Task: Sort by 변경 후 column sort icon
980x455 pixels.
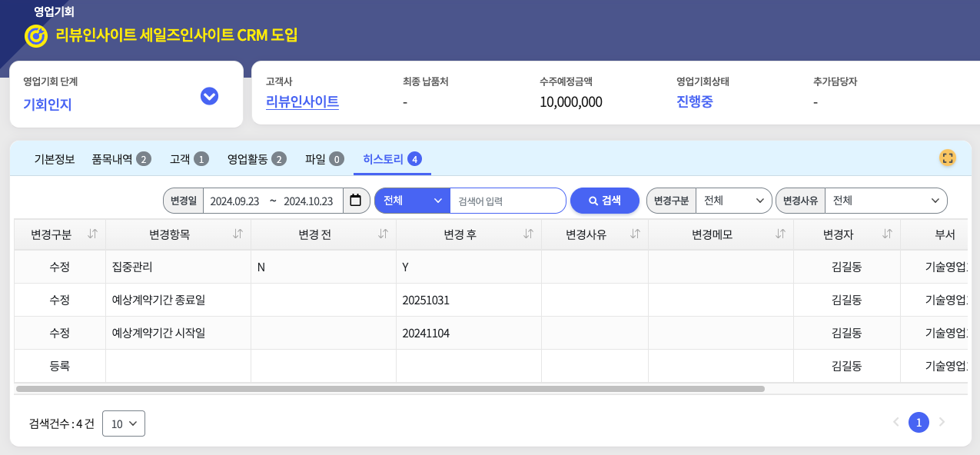Action: pos(528,234)
